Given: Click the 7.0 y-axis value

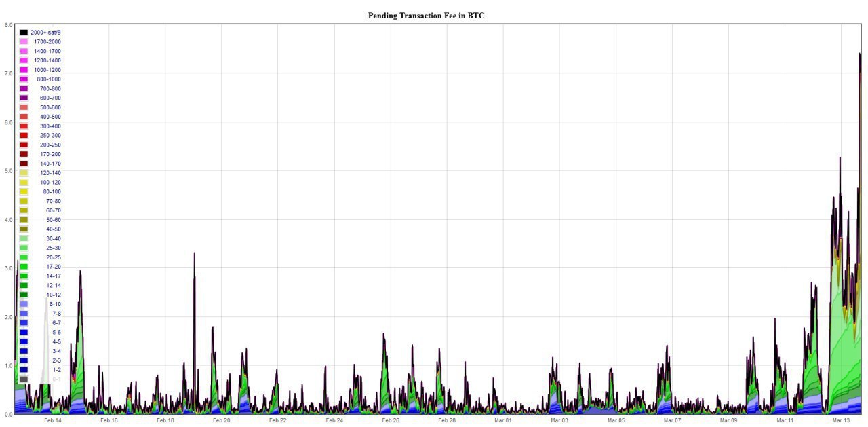Looking at the screenshot, I should tap(8, 73).
